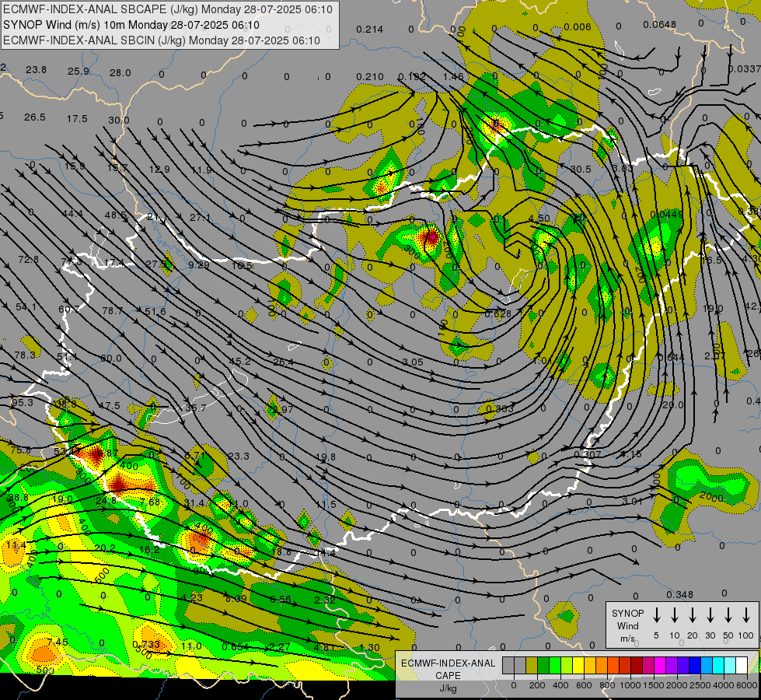Click legend scale label 600
The width and height of the screenshot is (761, 700).
tap(584, 685)
